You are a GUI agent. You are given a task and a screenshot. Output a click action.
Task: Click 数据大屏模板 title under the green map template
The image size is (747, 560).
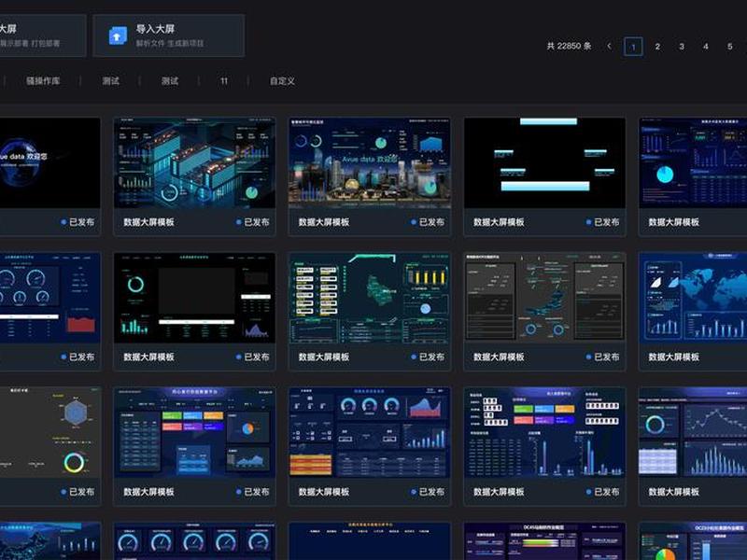pyautogui.click(x=324, y=357)
